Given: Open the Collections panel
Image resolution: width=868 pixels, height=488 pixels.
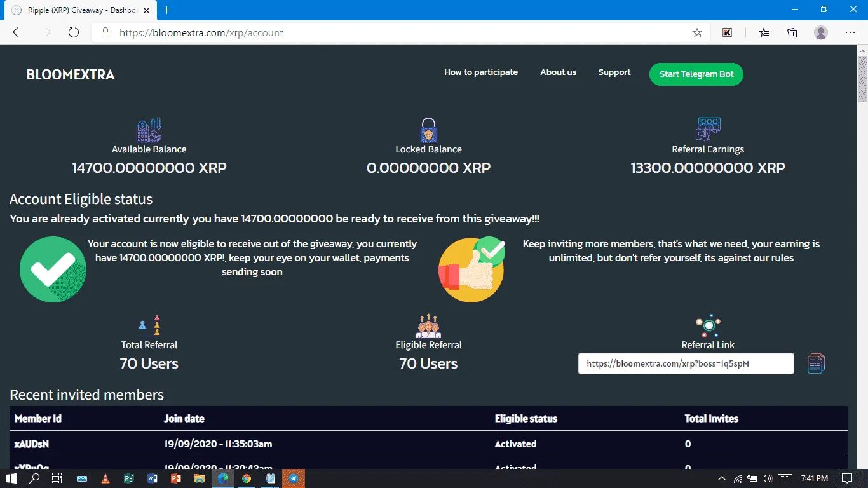Looking at the screenshot, I should pyautogui.click(x=792, y=33).
